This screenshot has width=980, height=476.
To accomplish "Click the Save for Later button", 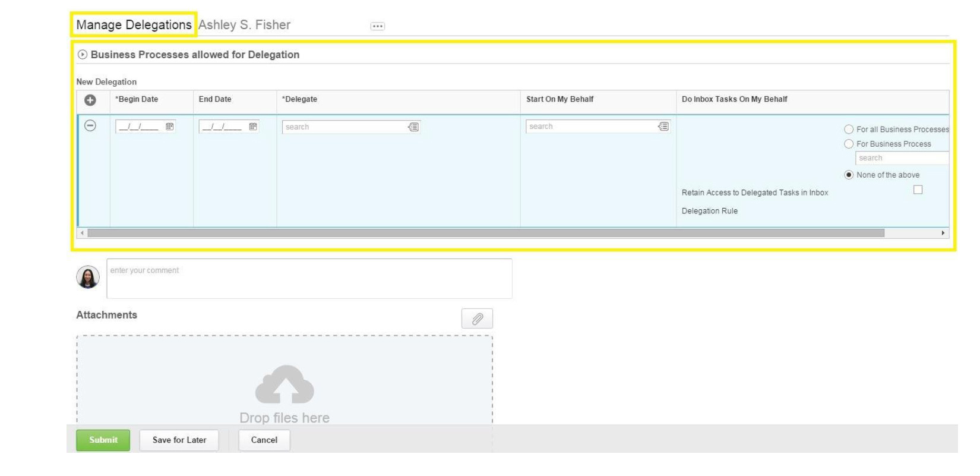I will pos(179,440).
